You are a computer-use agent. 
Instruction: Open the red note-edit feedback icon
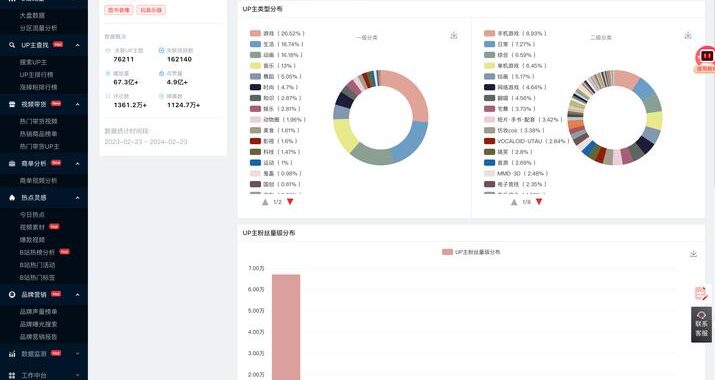point(701,293)
